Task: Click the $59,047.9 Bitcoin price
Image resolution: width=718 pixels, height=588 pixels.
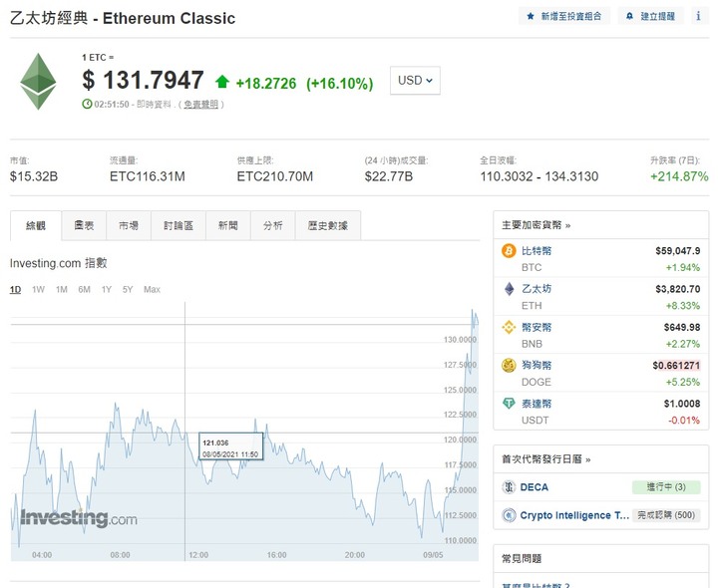Action: (678, 251)
